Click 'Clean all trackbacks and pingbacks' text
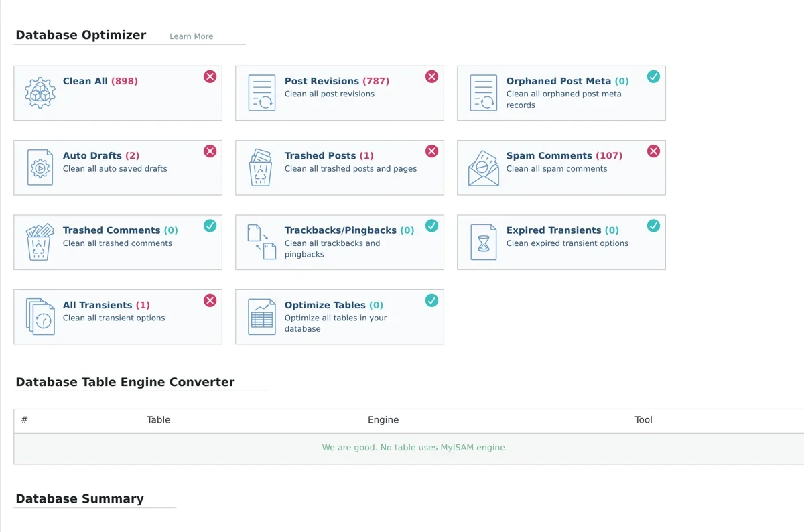The width and height of the screenshot is (804, 532). [x=332, y=249]
